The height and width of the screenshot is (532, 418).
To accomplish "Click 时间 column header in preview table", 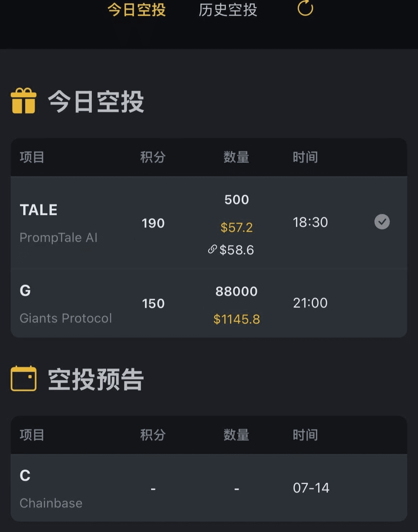I will (x=305, y=435).
